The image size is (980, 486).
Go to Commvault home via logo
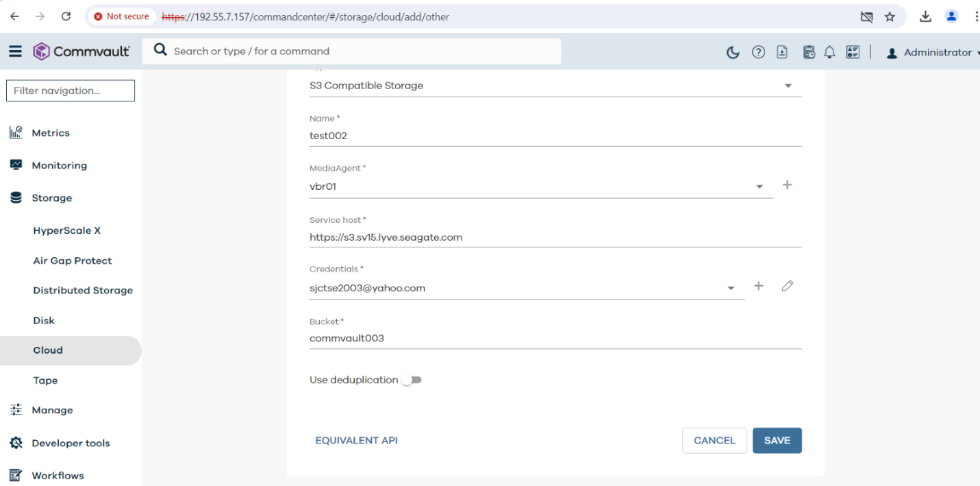pyautogui.click(x=81, y=51)
